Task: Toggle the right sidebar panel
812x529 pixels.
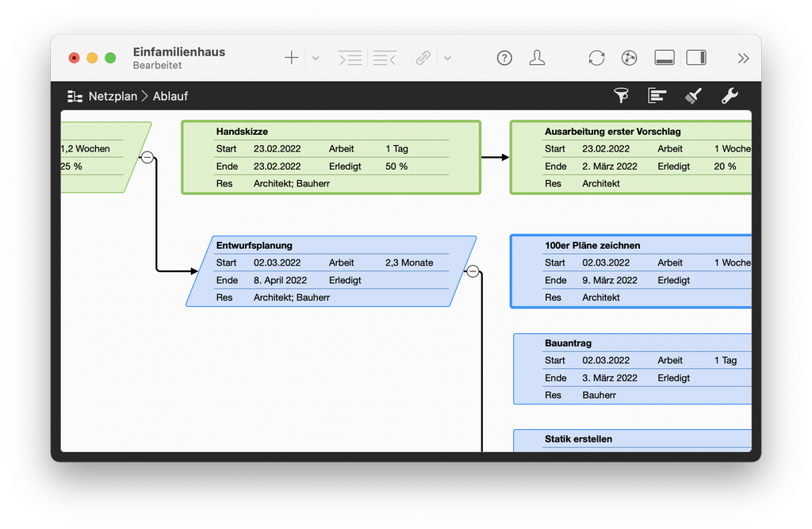Action: click(696, 58)
